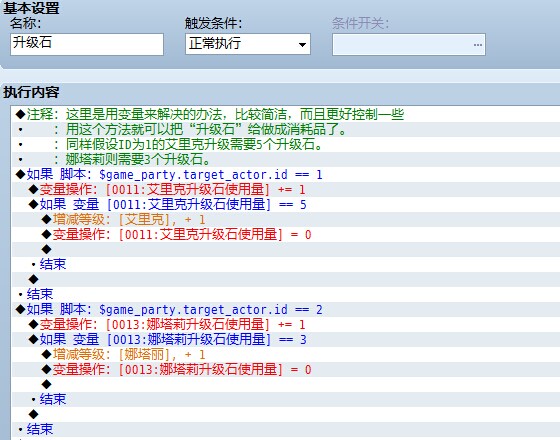
Task: Select condition 变量 0013 == 3
Action: tap(286, 339)
